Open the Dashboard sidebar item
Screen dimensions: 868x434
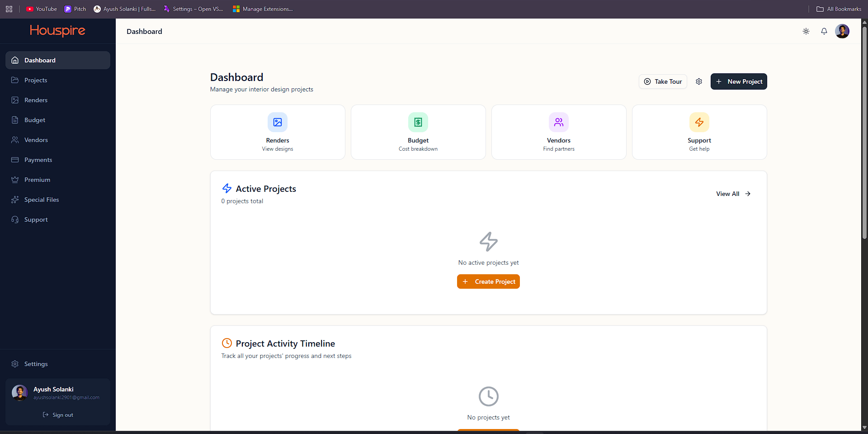pos(58,60)
